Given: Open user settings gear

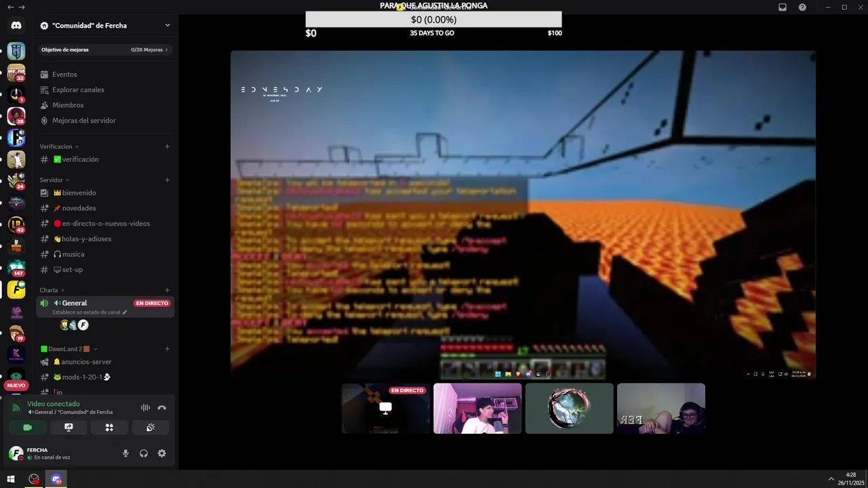Looking at the screenshot, I should (x=161, y=453).
